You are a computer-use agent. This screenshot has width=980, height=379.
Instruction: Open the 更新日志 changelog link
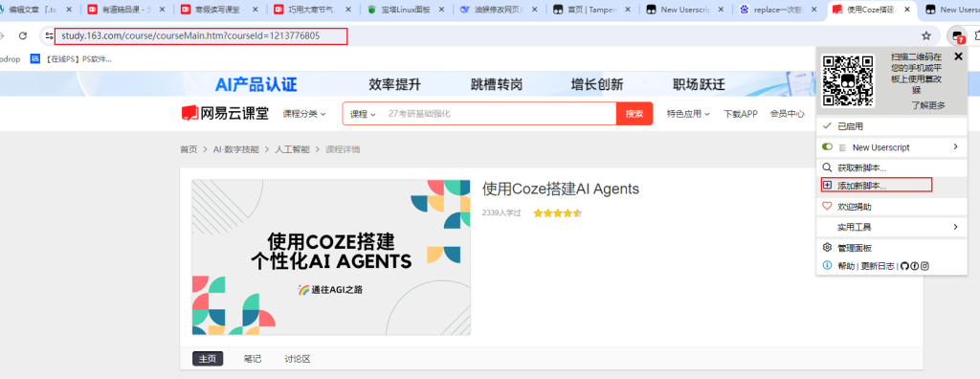pos(879,266)
